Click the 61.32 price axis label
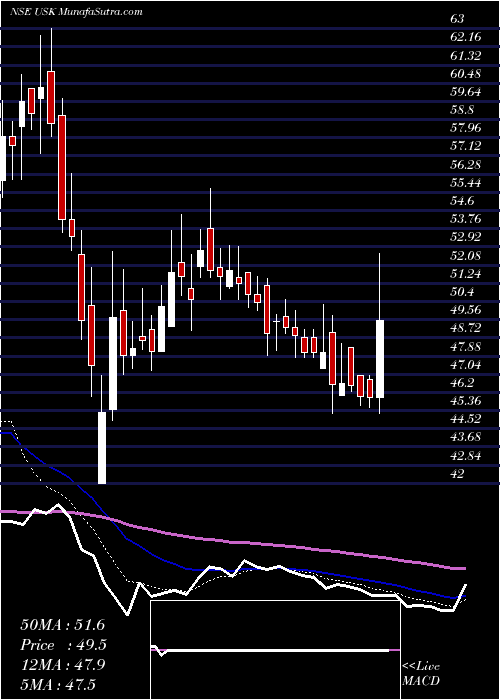The height and width of the screenshot is (700, 500). pyautogui.click(x=466, y=56)
